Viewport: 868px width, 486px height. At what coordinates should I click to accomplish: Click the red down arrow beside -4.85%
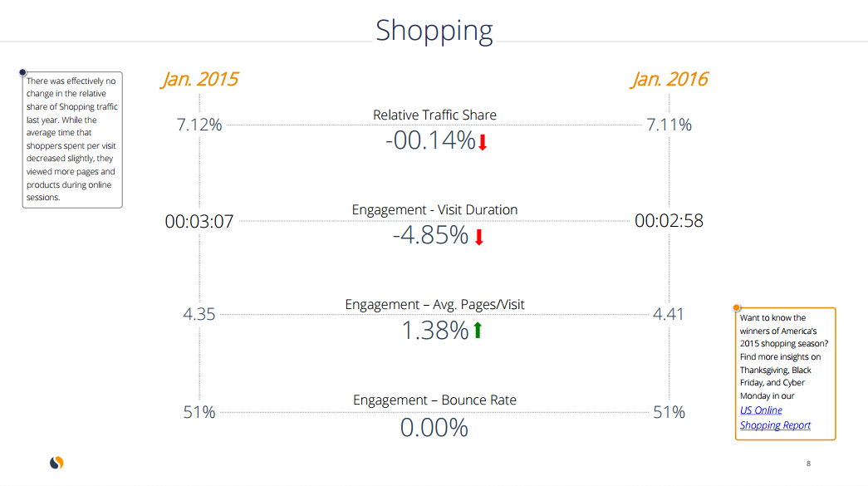coord(478,238)
